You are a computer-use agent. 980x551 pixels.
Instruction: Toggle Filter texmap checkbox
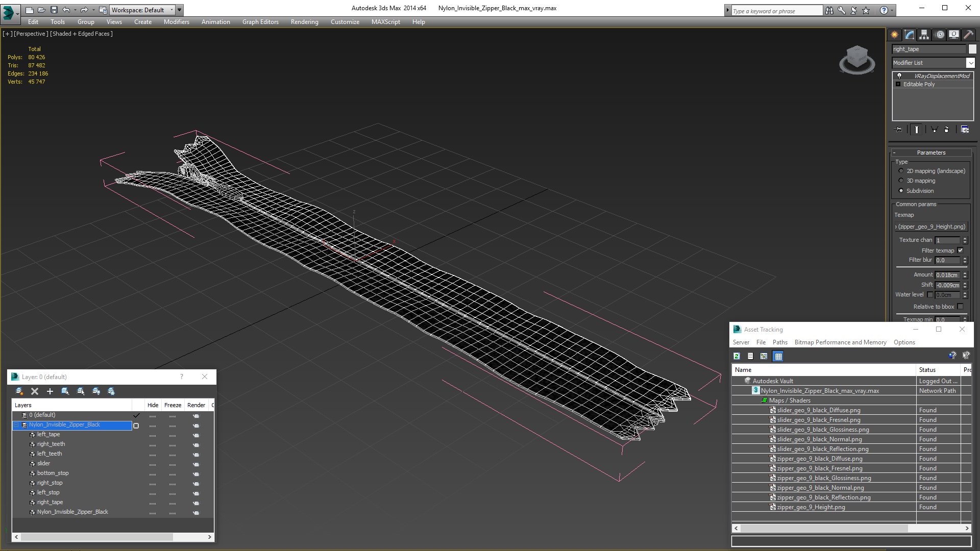tap(960, 251)
